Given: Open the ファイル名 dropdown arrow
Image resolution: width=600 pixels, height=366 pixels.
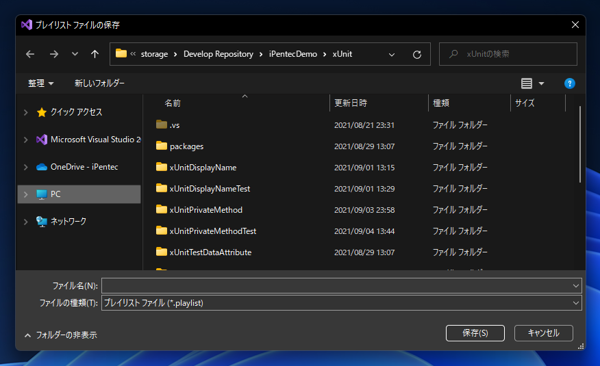Looking at the screenshot, I should click(x=576, y=286).
